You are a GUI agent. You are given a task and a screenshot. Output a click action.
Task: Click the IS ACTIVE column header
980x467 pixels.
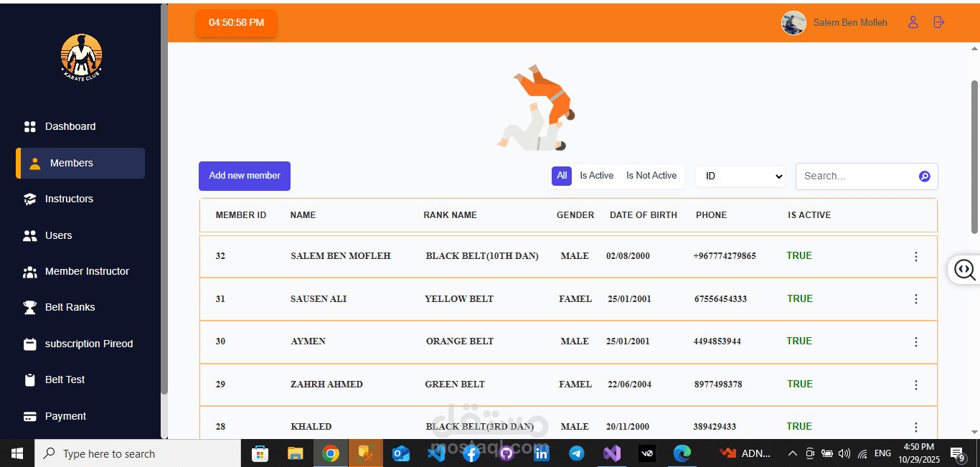pyautogui.click(x=809, y=215)
